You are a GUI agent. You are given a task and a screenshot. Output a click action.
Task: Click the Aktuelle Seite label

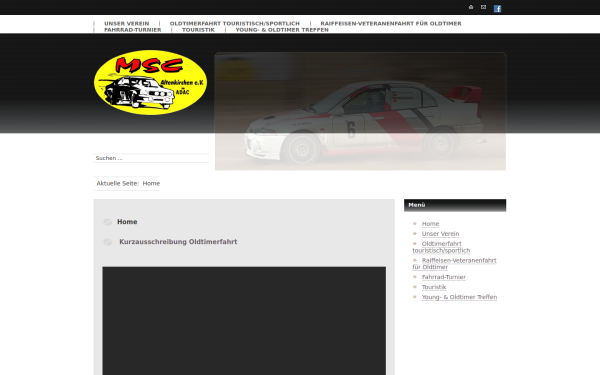pyautogui.click(x=117, y=183)
